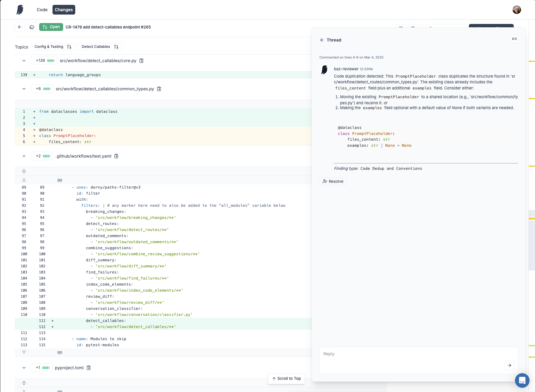
Task: Close the Thread panel
Action: tap(322, 40)
